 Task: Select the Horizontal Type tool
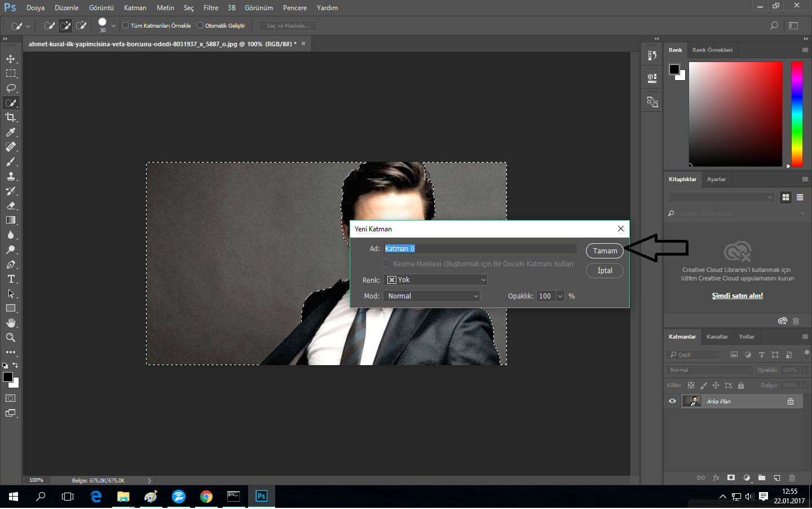[11, 279]
